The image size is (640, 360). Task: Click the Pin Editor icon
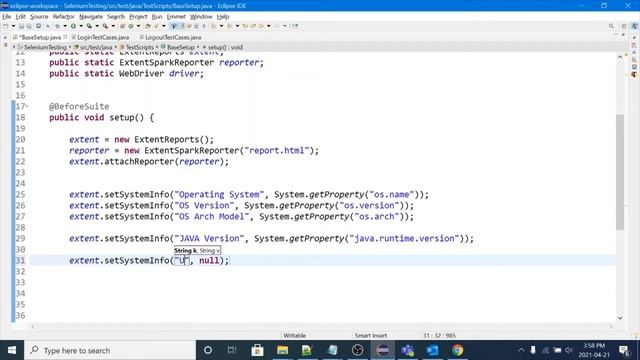[295, 26]
